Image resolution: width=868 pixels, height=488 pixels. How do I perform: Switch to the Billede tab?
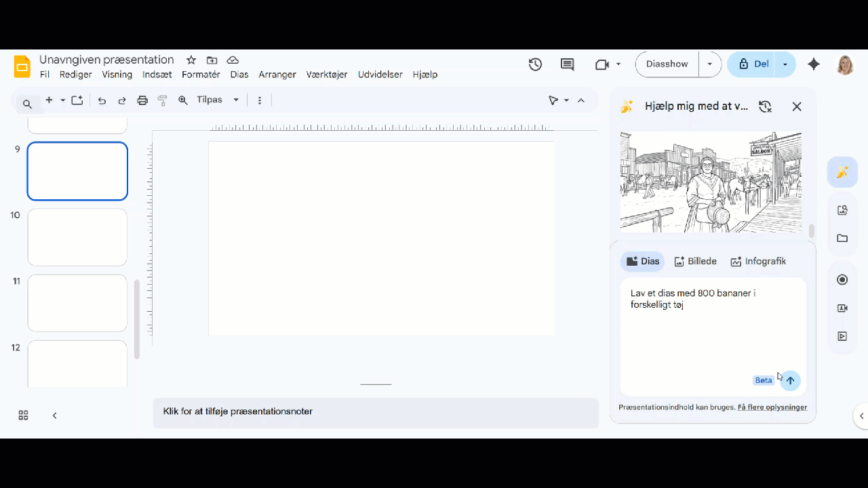click(695, 262)
